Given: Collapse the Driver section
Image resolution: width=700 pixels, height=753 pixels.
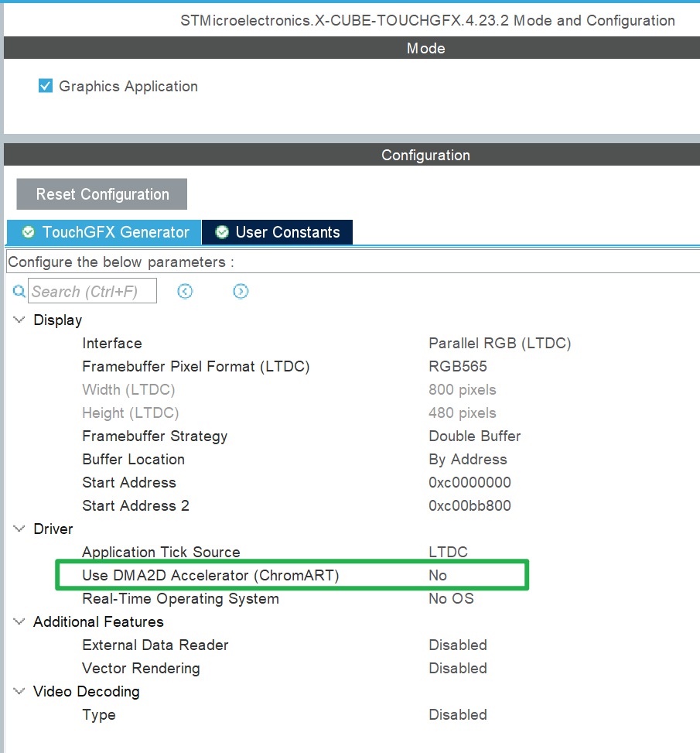Looking at the screenshot, I should pyautogui.click(x=19, y=529).
